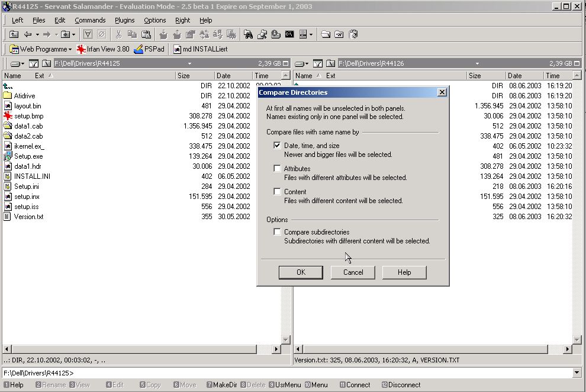Click the Copy to clipboard toolbar icon
Viewport: 586px width, 392px height.
coord(133,34)
